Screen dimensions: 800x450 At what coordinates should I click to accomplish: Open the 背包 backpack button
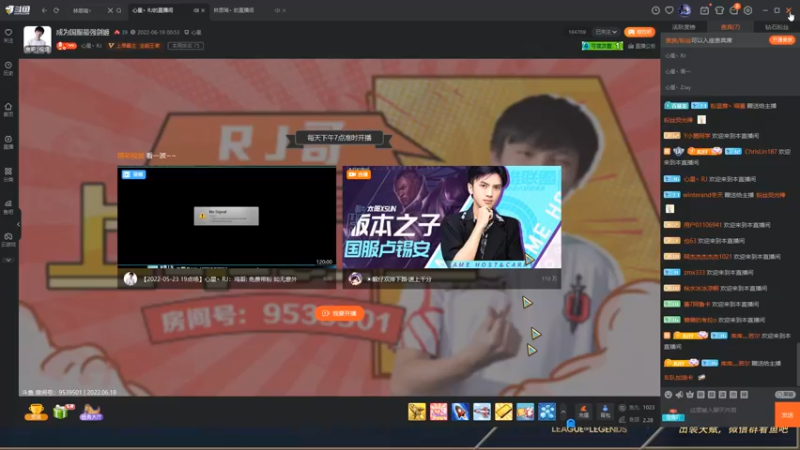tap(605, 412)
